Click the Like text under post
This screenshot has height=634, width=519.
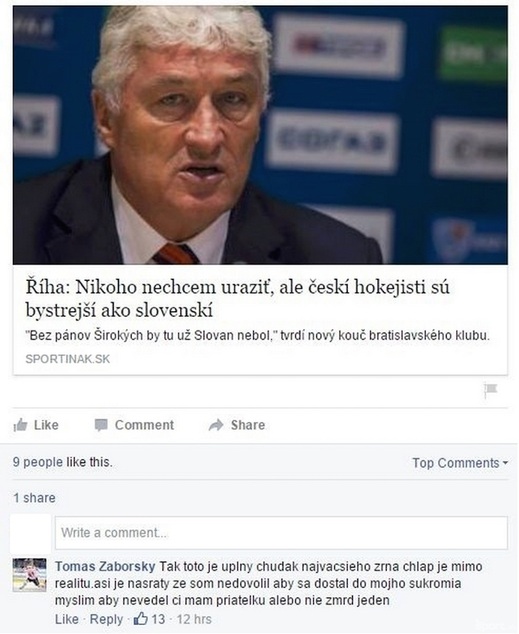pyautogui.click(x=46, y=425)
